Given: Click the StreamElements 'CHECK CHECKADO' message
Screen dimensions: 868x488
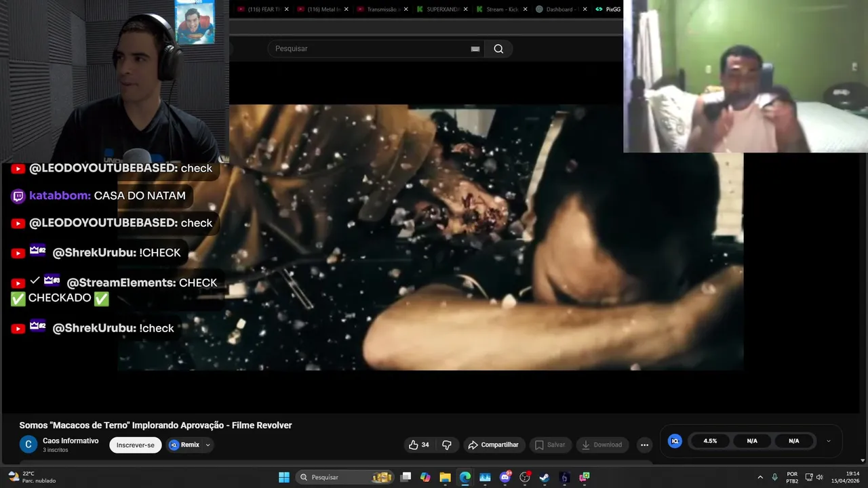Looking at the screenshot, I should coord(114,290).
